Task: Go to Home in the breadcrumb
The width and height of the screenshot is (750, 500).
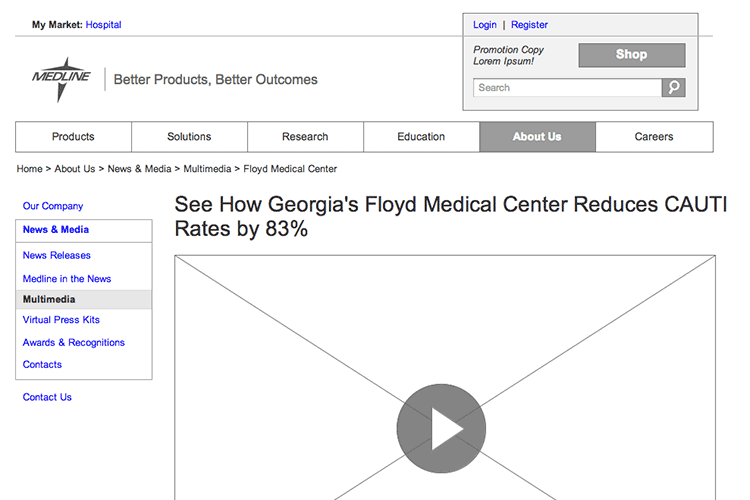Action: pos(30,169)
